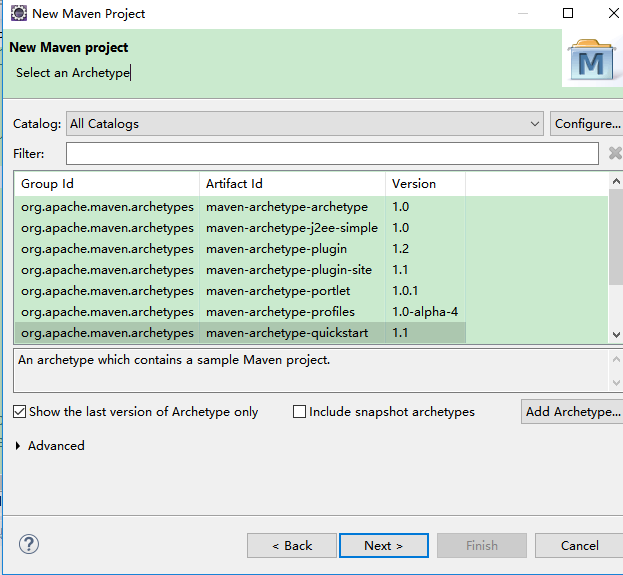Viewport: 623px width, 575px height.
Task: Sort archetypes by Version column header
Action: [425, 184]
